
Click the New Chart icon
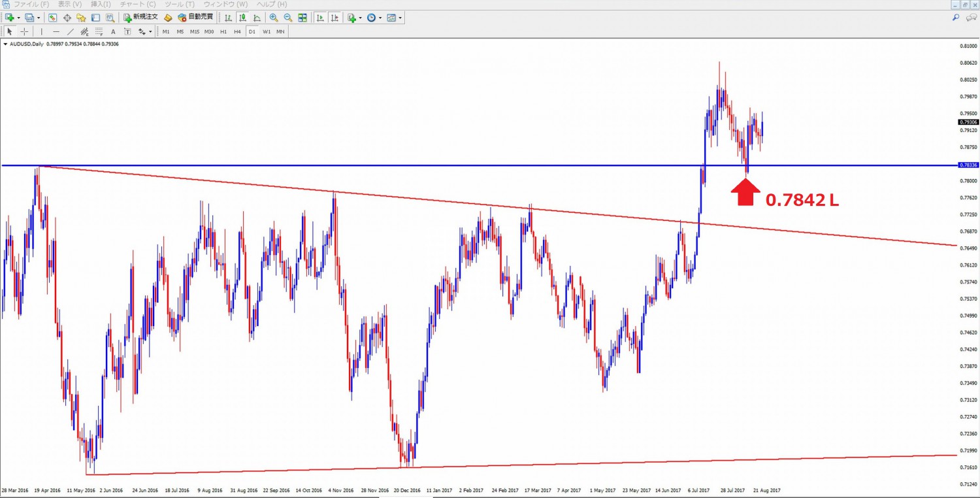tap(10, 18)
